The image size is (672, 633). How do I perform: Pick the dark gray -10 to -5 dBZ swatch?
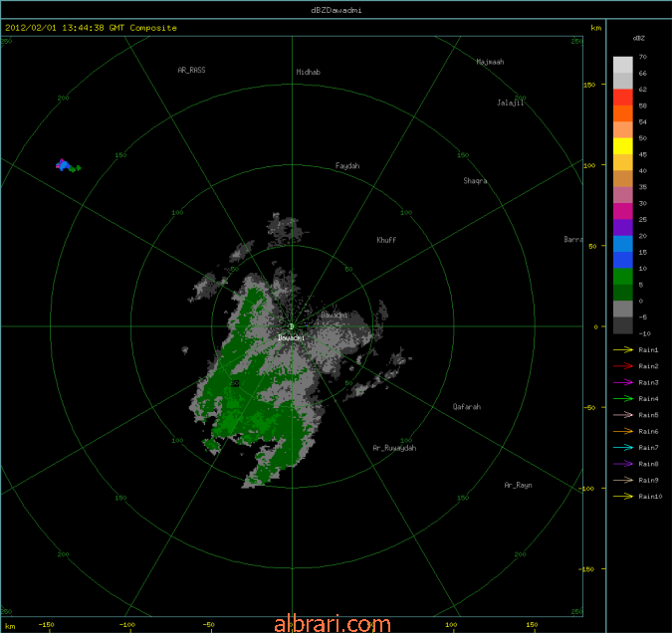pyautogui.click(x=623, y=325)
